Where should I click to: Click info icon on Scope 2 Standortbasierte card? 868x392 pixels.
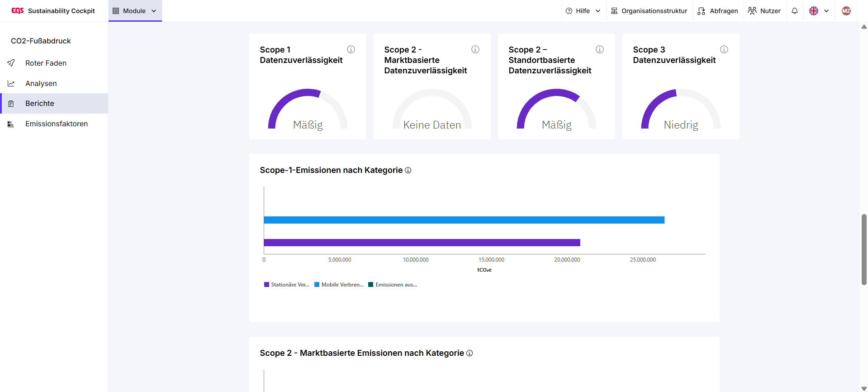(x=599, y=49)
